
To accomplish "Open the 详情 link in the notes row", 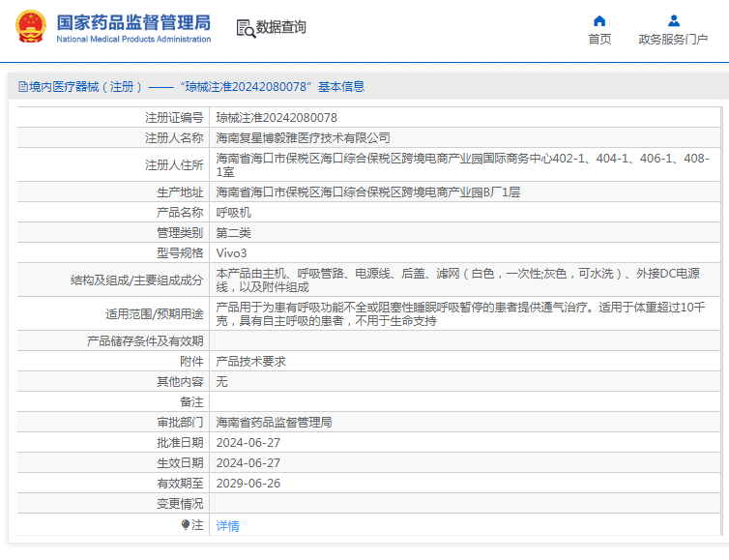I will pyautogui.click(x=227, y=526).
